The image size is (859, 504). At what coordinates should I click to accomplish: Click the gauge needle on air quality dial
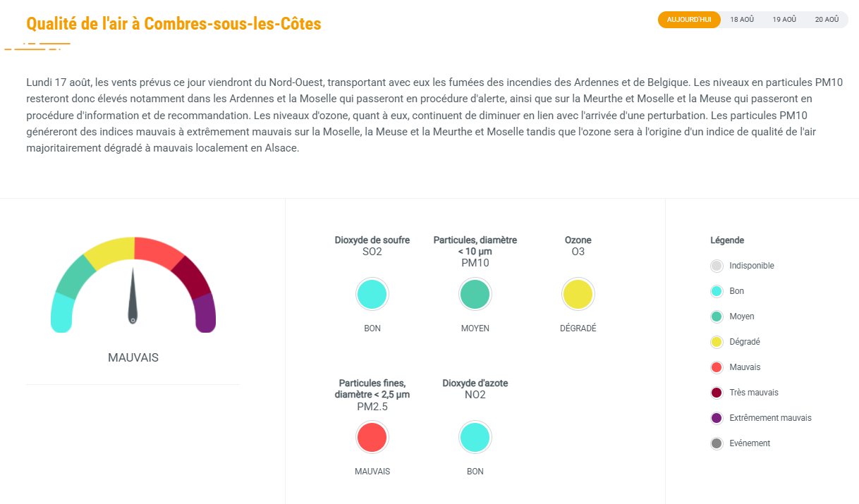[133, 295]
